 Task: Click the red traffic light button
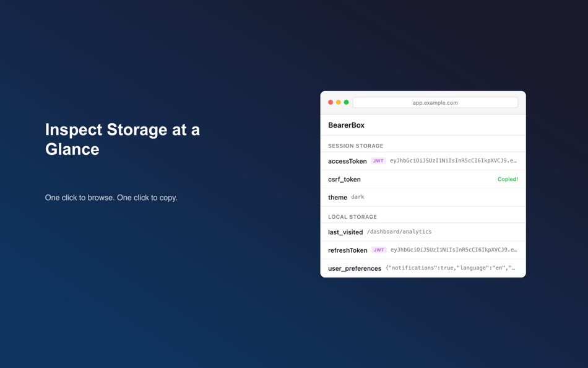tap(330, 102)
